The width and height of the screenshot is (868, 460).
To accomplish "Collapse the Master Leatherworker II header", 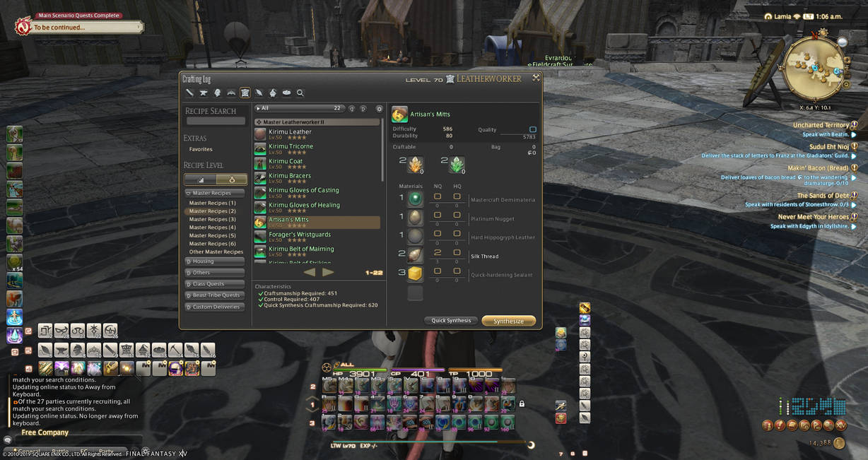I will pyautogui.click(x=317, y=122).
